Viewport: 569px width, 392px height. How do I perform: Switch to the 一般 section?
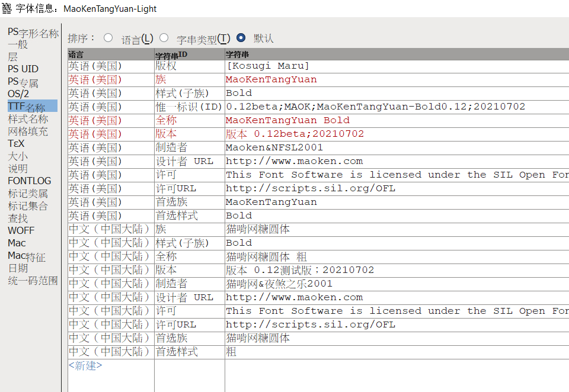click(18, 44)
